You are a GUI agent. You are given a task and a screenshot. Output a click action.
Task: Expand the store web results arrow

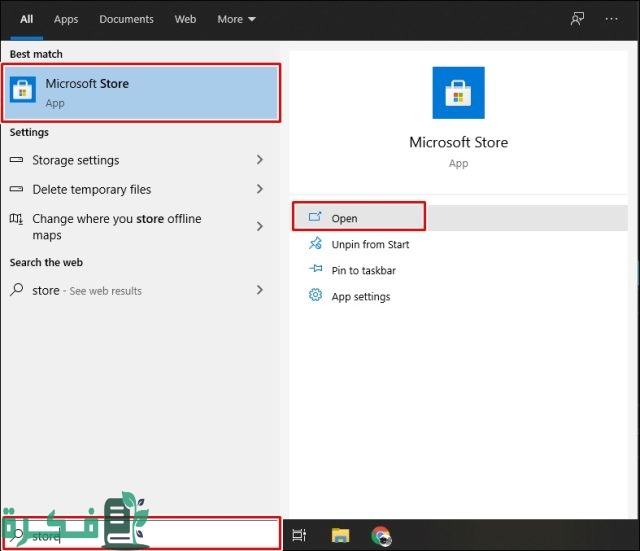pos(260,290)
